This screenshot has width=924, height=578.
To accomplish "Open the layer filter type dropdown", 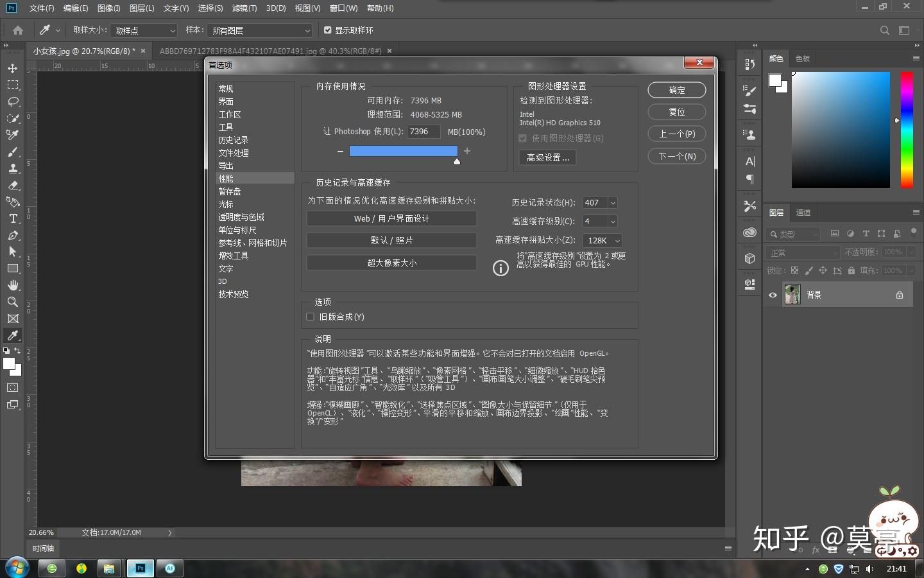I will click(793, 234).
